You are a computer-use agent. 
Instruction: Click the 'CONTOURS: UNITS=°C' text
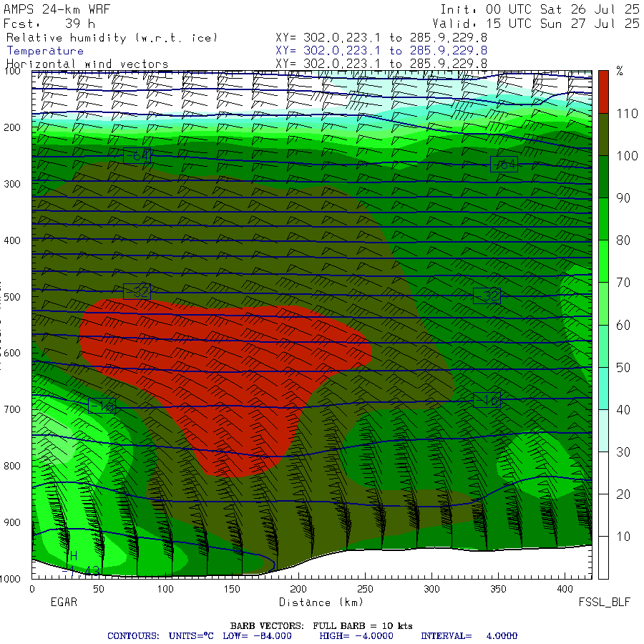pos(160,636)
